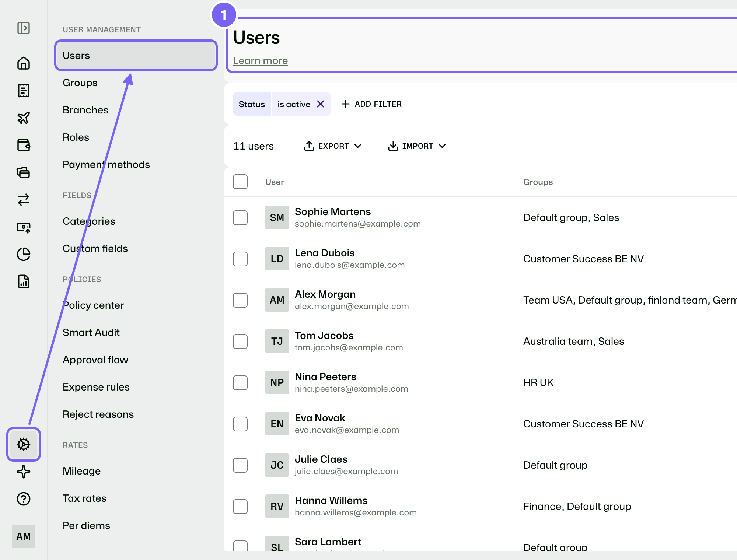The image size is (737, 560).
Task: Select the Nina Peeters checkbox
Action: click(240, 383)
